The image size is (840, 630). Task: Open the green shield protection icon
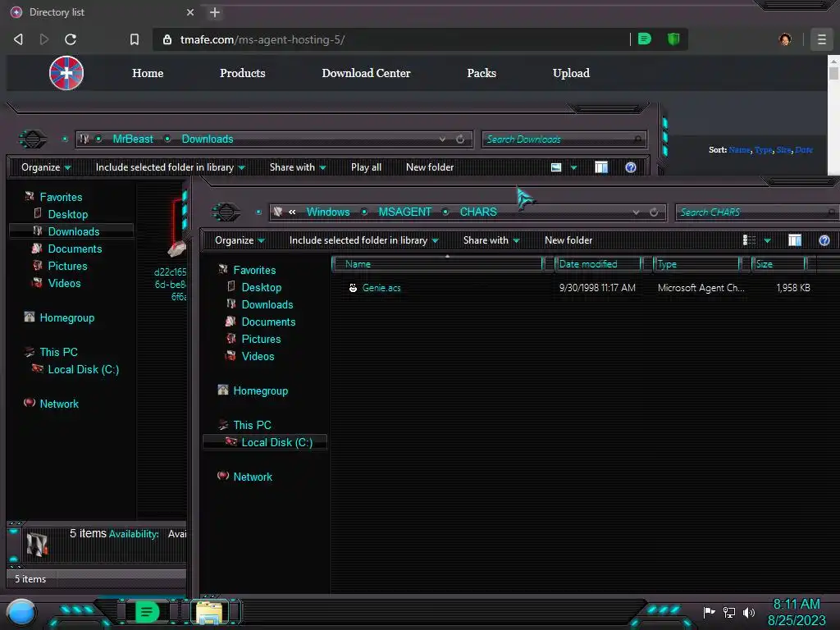(673, 39)
